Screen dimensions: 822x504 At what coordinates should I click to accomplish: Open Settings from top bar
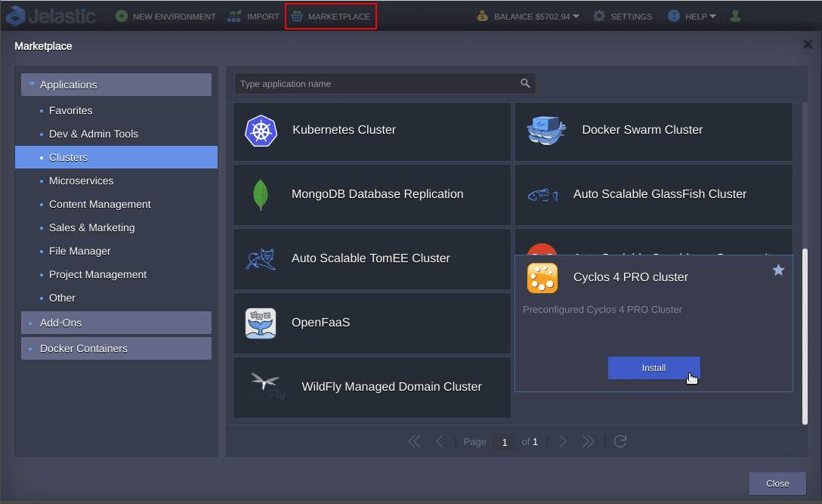[623, 17]
